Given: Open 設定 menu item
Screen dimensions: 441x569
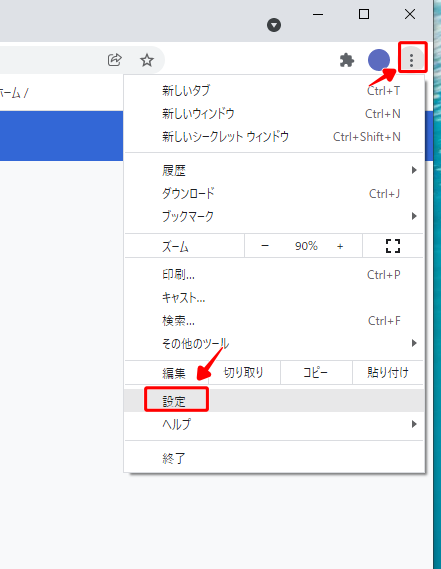Looking at the screenshot, I should pos(274,401).
